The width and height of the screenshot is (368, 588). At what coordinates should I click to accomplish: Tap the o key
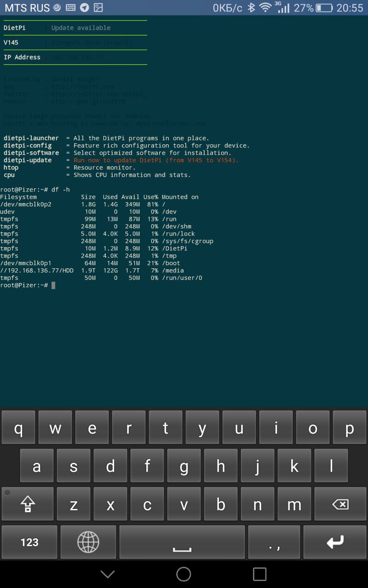tap(313, 428)
